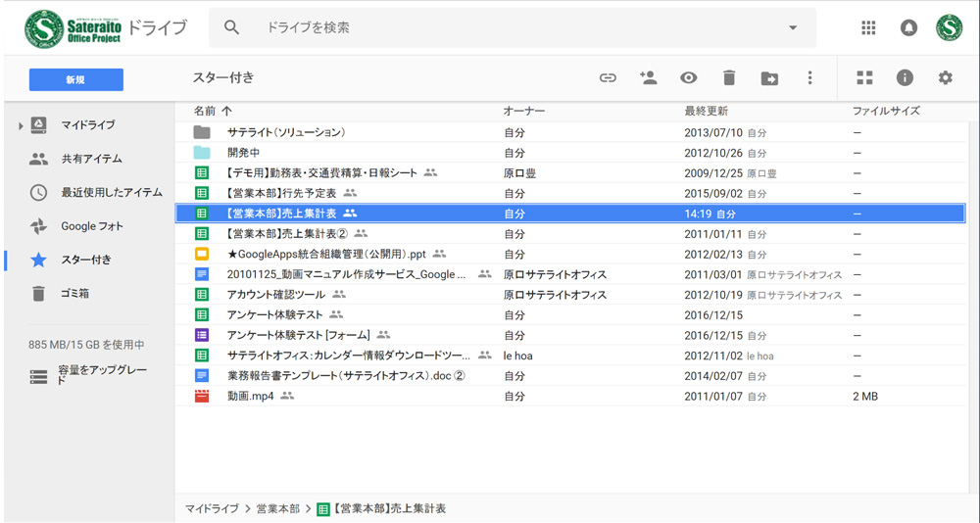The height and width of the screenshot is (523, 980).
Task: Click the 最終更新 column header
Action: 707,112
